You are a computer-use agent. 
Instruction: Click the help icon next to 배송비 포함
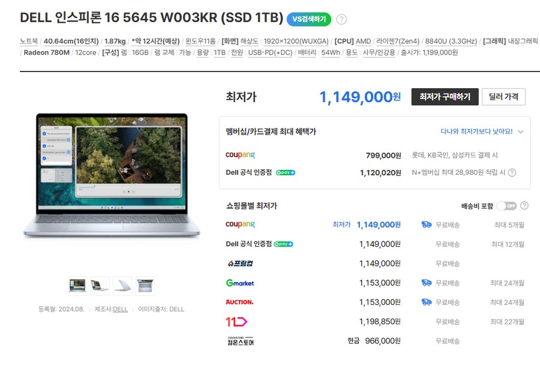524,206
